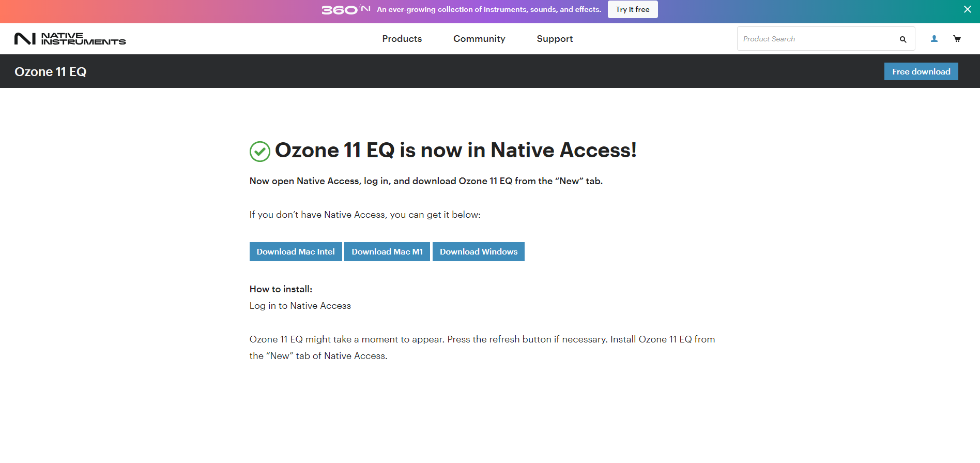Click the green checkmark icon
Screen dimensions: 980x463
[x=260, y=152]
